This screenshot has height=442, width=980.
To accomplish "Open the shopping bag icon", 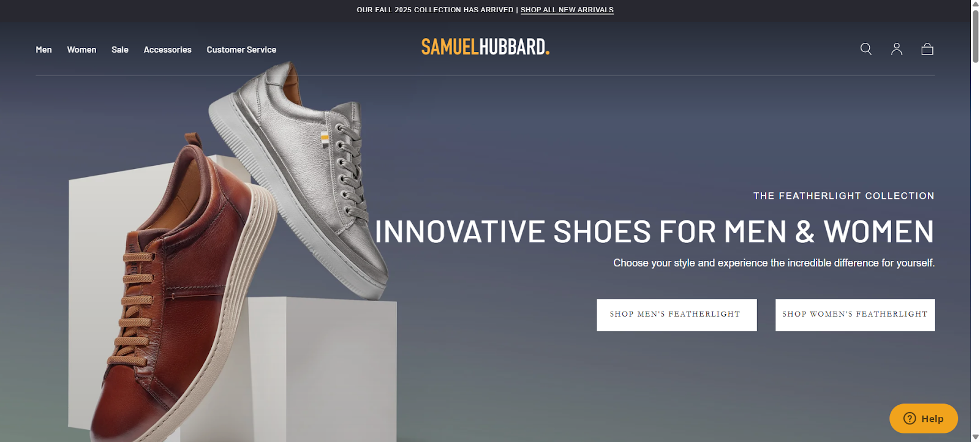I will (927, 49).
